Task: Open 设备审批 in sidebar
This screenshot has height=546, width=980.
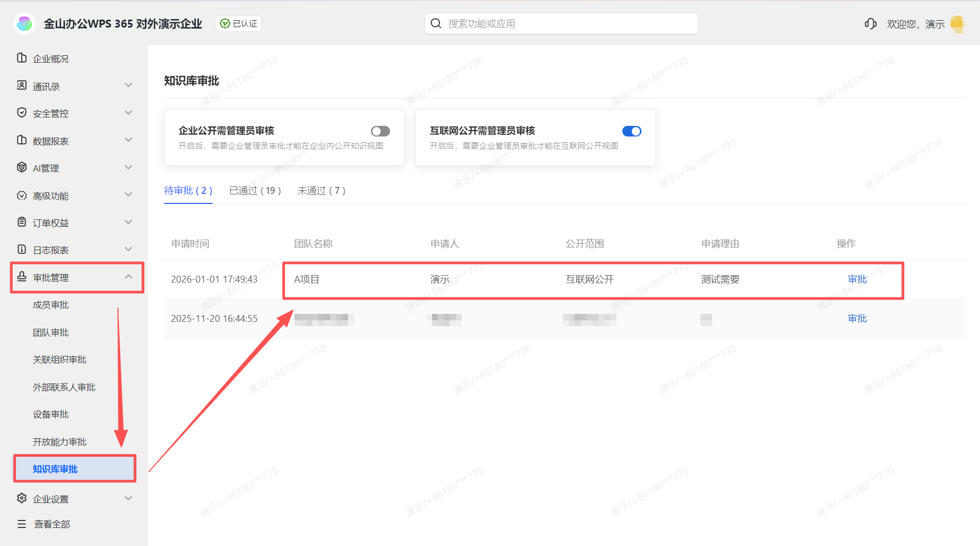Action: click(x=51, y=414)
